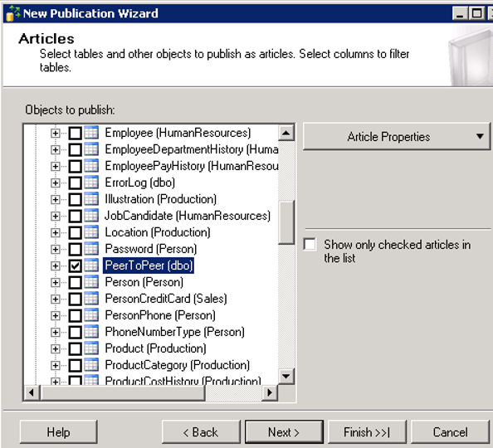Click the table icon next to ErrorLog (dbo)

click(91, 183)
